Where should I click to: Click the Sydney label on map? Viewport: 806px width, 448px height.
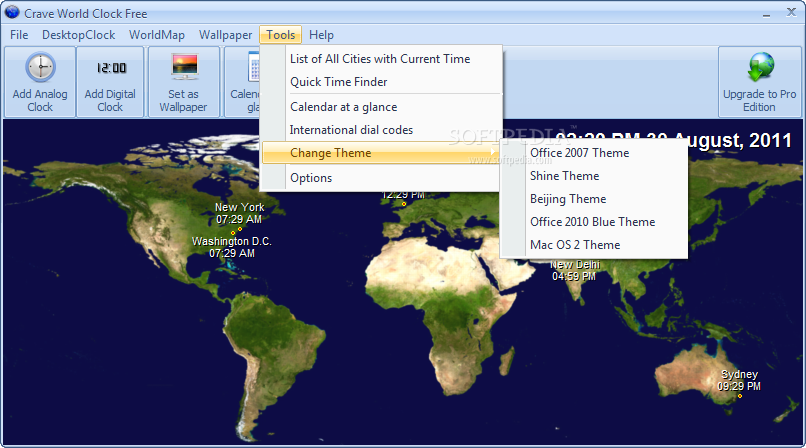[739, 375]
